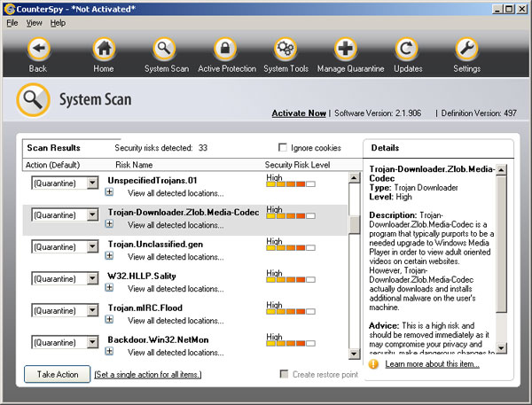Check for Updates via the refresh icon
This screenshot has width=532, height=405.
coord(406,49)
